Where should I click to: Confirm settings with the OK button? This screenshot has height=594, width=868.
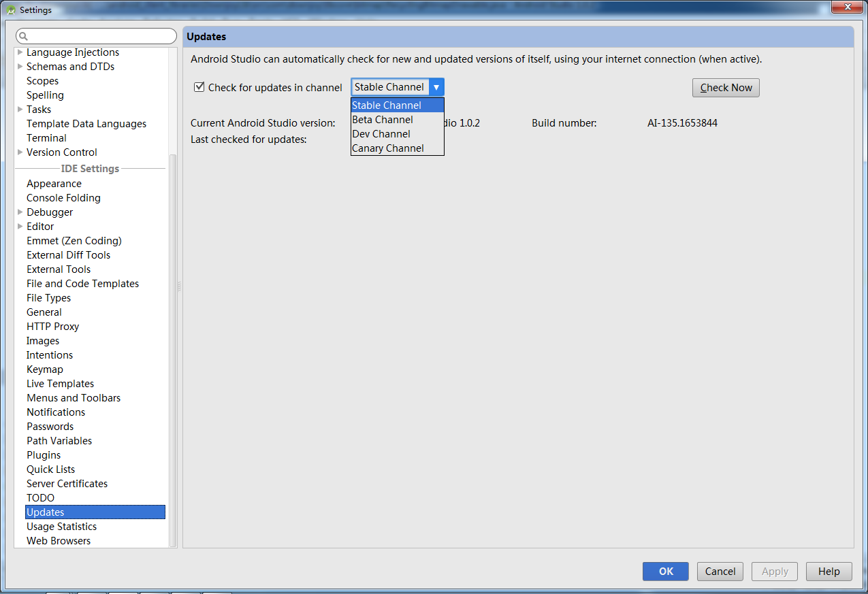pyautogui.click(x=665, y=571)
